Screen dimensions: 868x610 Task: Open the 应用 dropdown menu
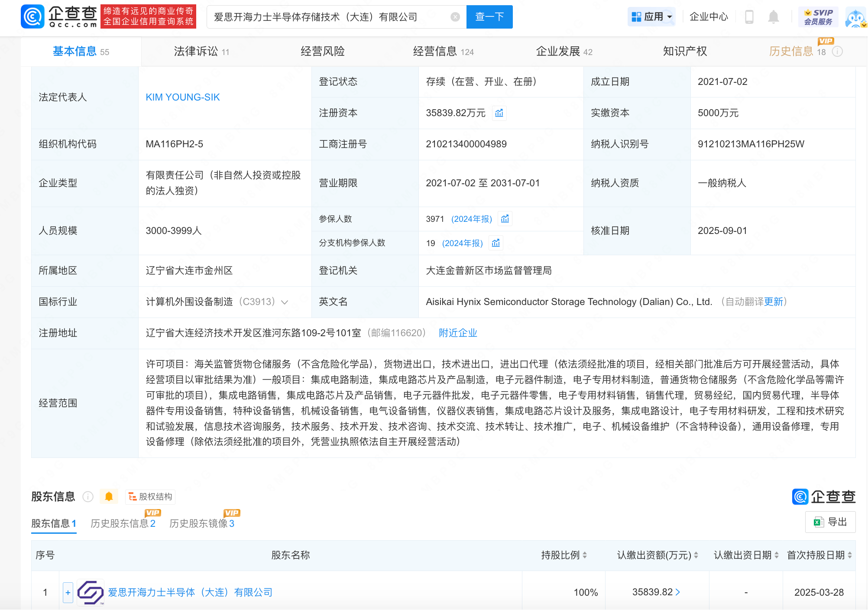click(651, 17)
